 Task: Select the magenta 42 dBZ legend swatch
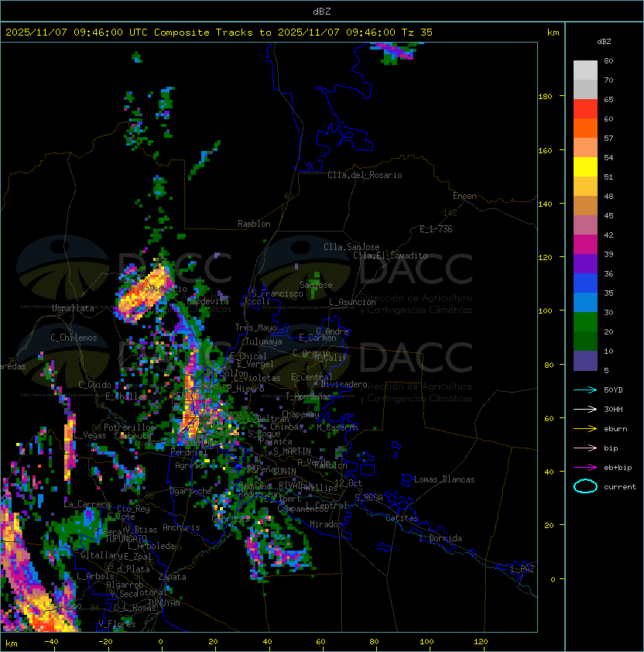pos(585,245)
